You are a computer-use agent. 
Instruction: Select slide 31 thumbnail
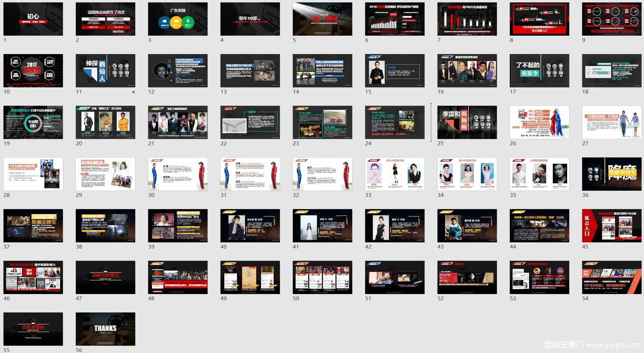click(x=250, y=174)
